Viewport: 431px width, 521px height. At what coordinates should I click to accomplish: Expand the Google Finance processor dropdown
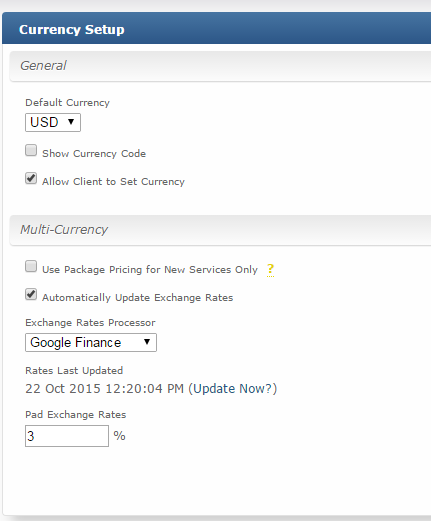[91, 342]
